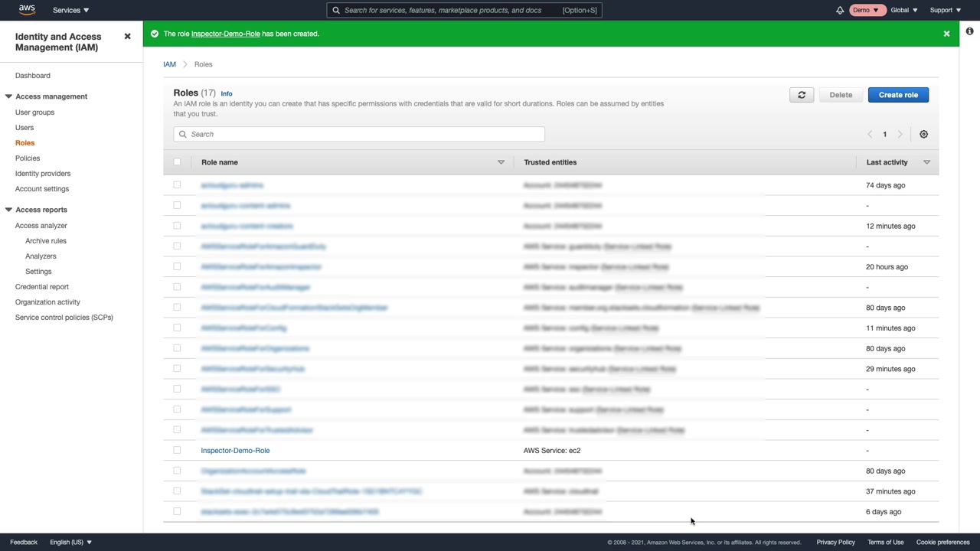Select Roles in the sidebar

click(24, 143)
